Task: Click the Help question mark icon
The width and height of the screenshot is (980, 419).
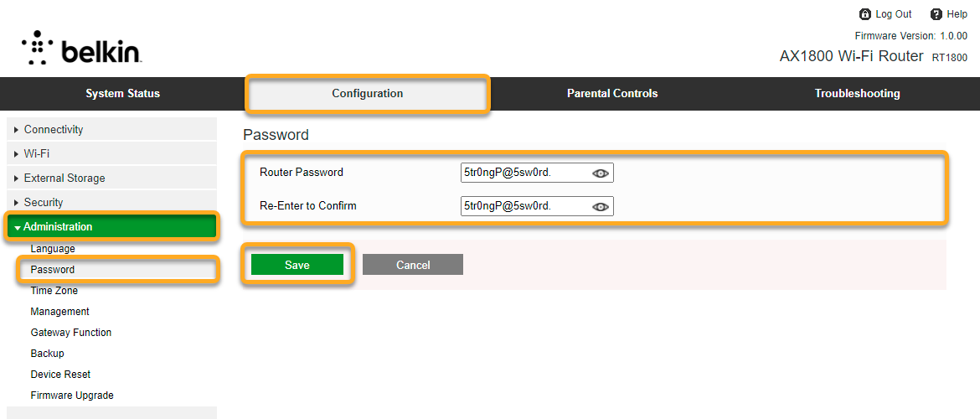Action: tap(936, 14)
